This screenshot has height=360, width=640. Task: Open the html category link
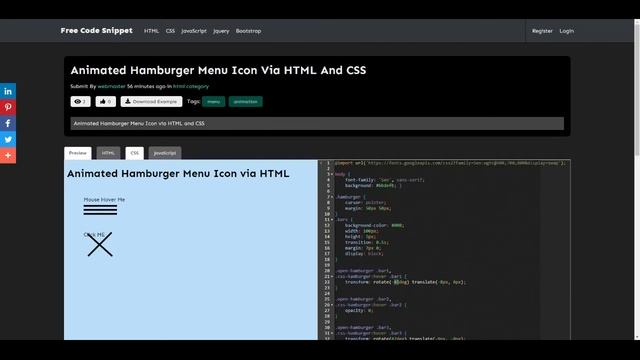click(191, 87)
